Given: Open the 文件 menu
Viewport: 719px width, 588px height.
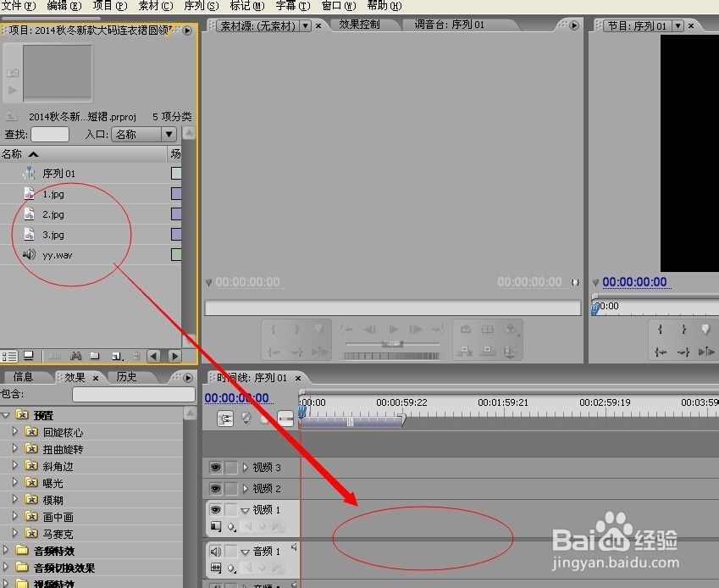Looking at the screenshot, I should [19, 6].
